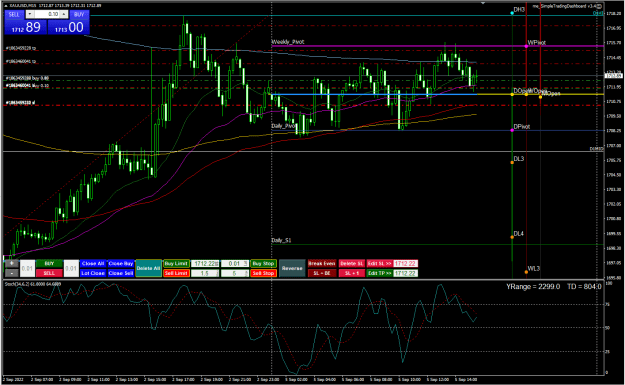Click the XAUUSD,M15 chart title text
Image resolution: width=625 pixels, height=385 pixels.
(23, 6)
